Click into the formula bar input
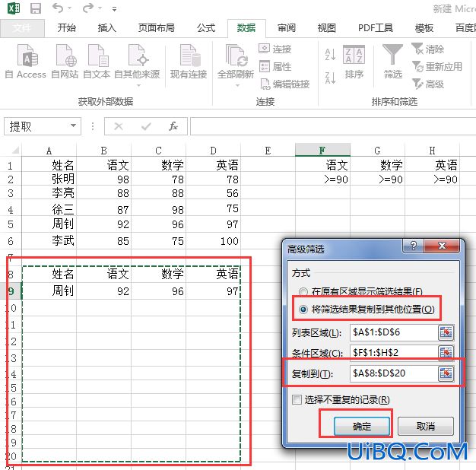476x470 pixels. 333,126
